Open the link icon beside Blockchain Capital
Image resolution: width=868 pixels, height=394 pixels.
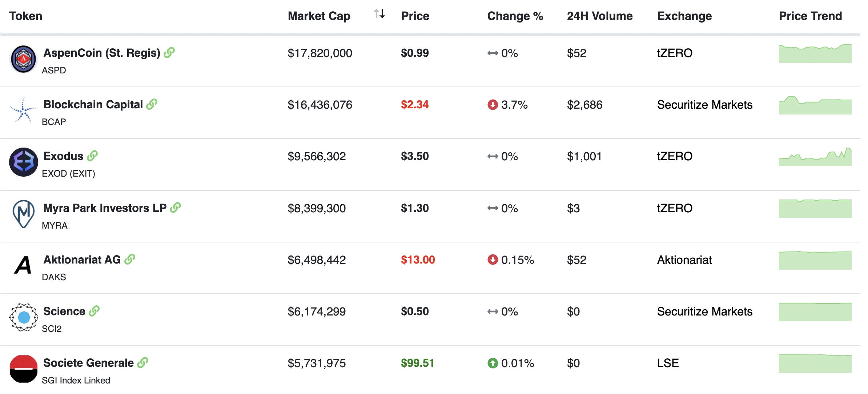point(152,104)
